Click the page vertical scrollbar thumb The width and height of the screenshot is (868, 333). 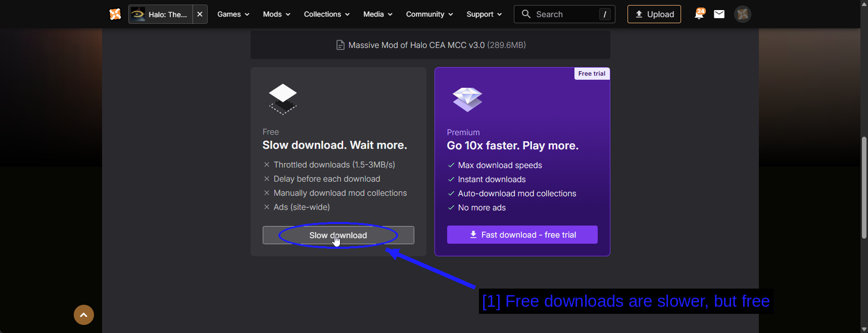coord(864,187)
